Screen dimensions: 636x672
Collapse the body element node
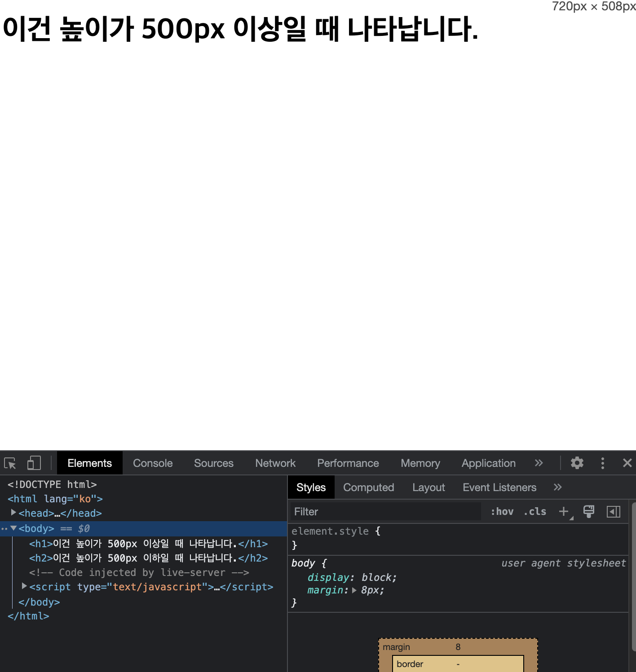click(x=13, y=528)
